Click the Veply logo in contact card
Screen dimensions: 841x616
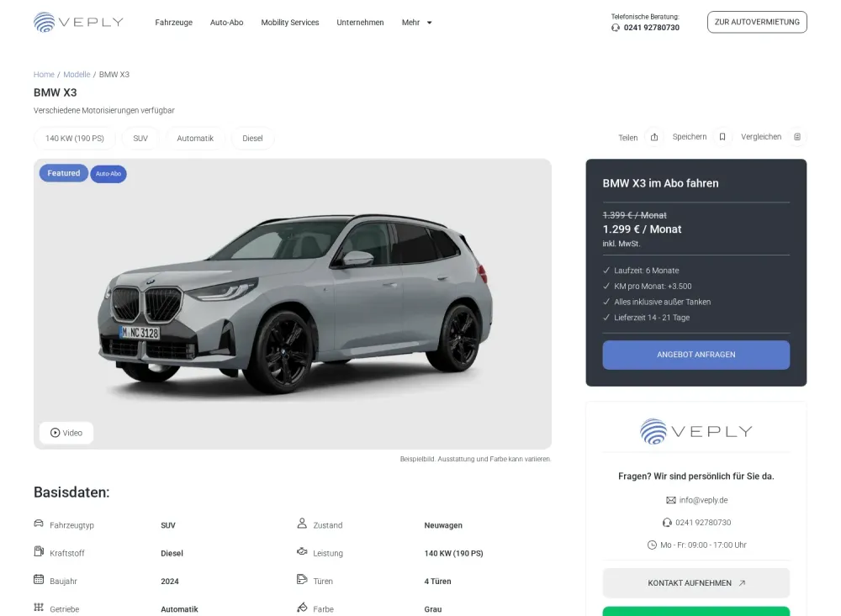point(696,432)
